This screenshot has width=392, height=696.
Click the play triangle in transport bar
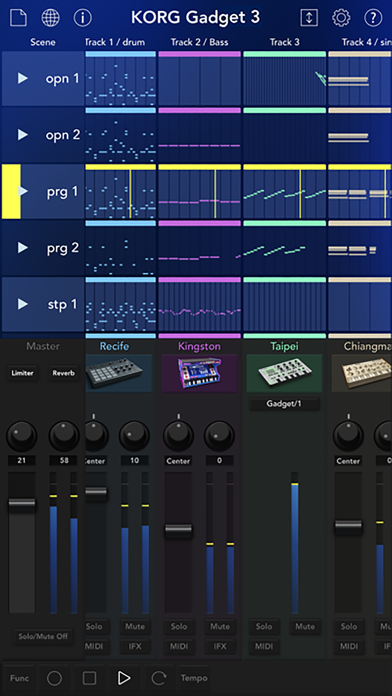click(x=124, y=678)
